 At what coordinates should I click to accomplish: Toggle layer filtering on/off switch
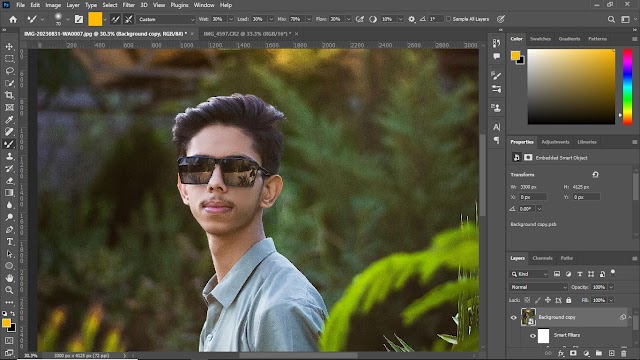(x=613, y=273)
